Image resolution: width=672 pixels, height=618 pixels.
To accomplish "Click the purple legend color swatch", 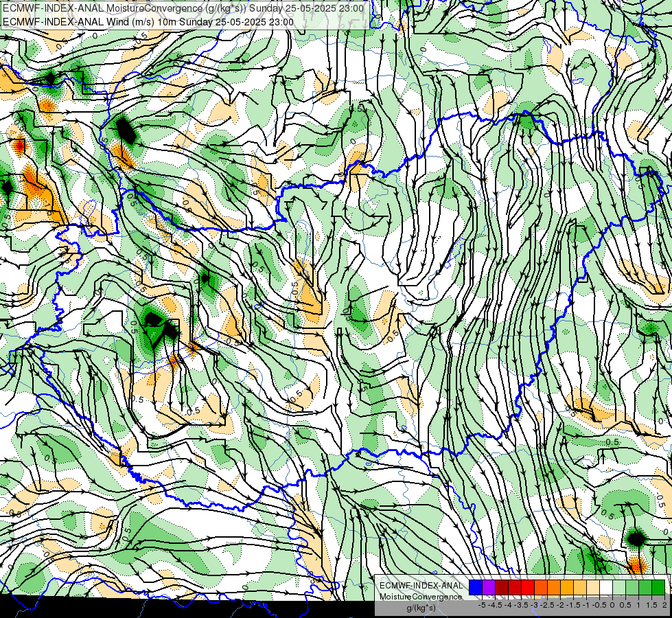I will click(x=489, y=588).
